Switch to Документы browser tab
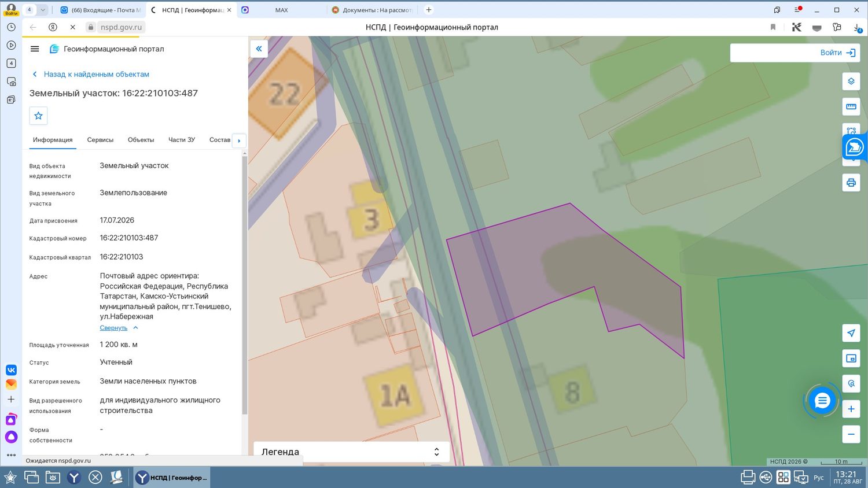This screenshot has height=488, width=868. (372, 10)
